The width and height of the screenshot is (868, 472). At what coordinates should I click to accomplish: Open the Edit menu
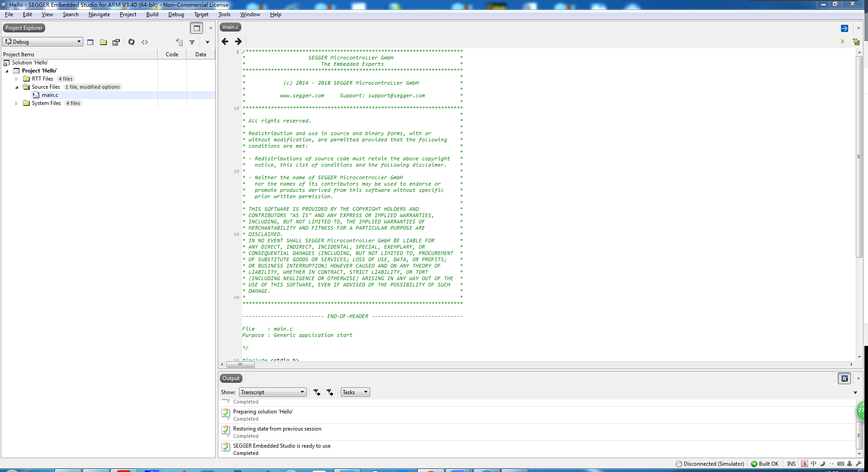(x=27, y=14)
